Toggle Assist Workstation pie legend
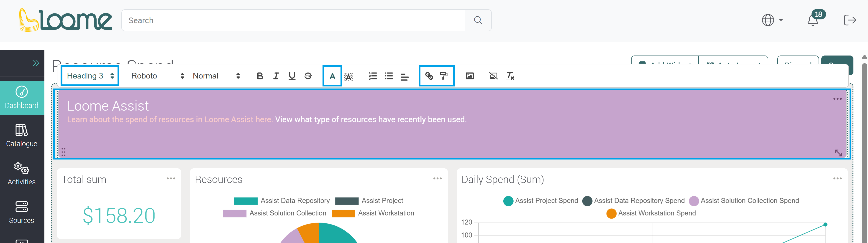 pos(373,213)
